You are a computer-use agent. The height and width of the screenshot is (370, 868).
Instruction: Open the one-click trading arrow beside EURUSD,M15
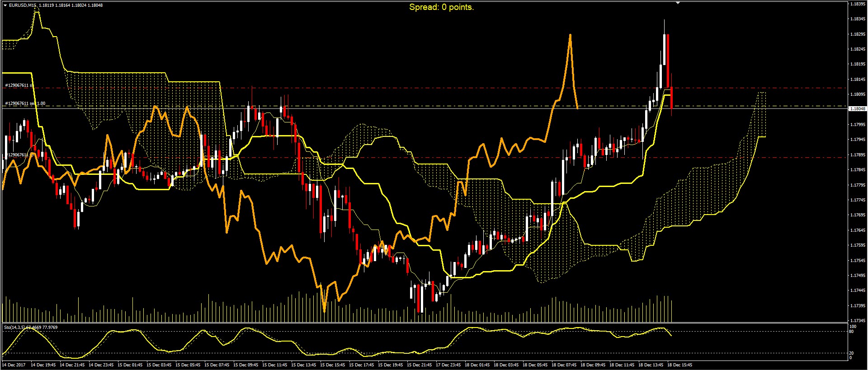(x=5, y=5)
